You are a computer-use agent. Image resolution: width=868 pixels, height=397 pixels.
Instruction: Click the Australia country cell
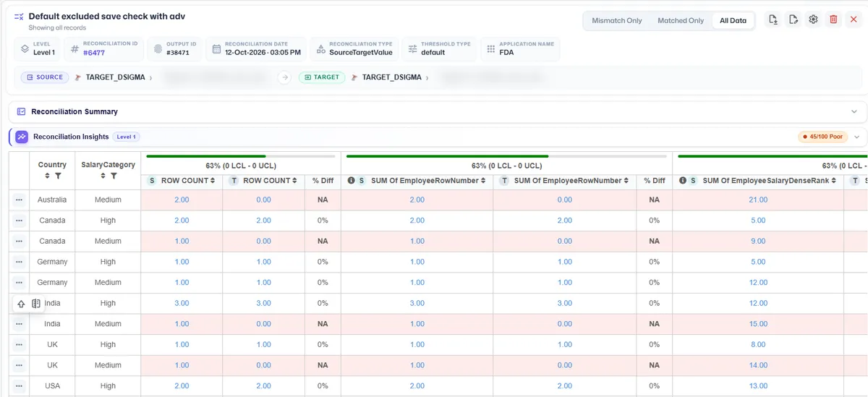[52, 200]
